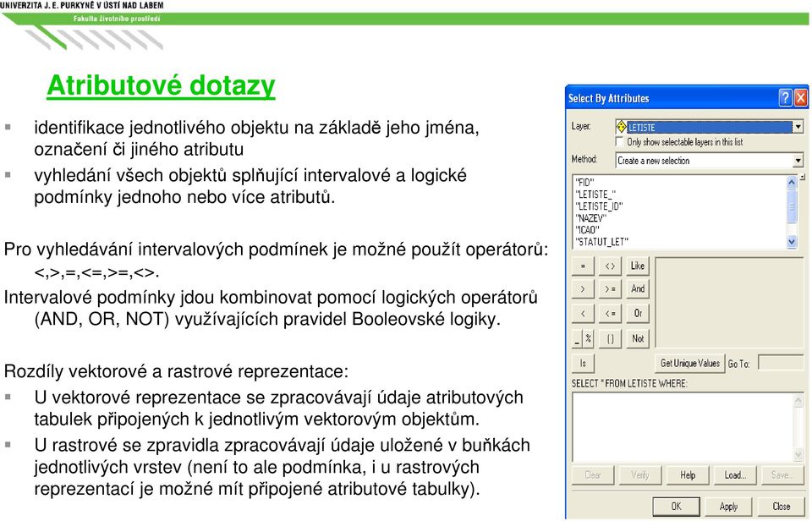Click Get Unique Values button

tap(690, 363)
